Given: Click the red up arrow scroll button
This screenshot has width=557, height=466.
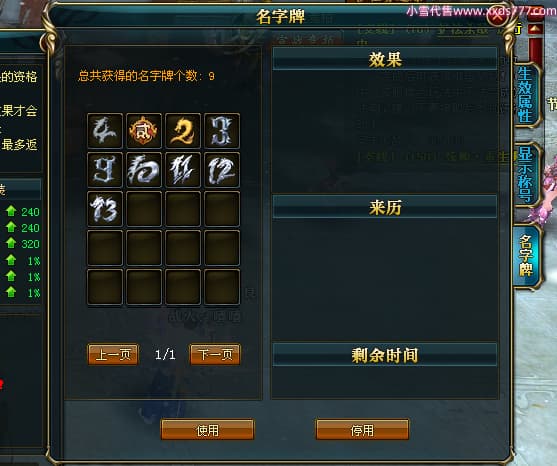Looking at the screenshot, I should (x=535, y=29).
